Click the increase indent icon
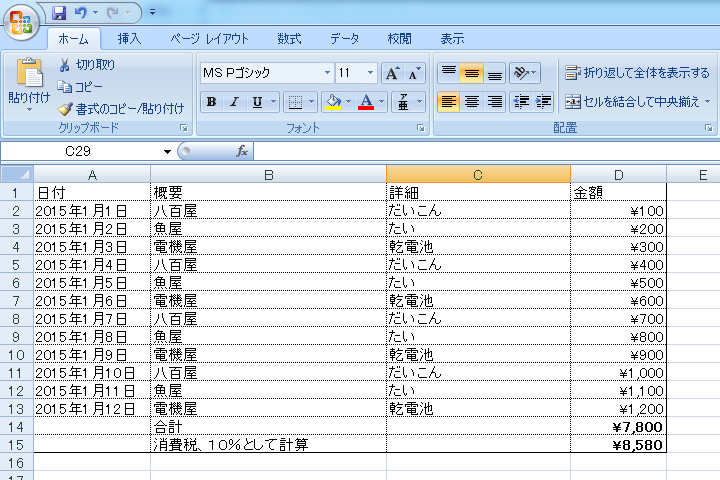Image resolution: width=720 pixels, height=480 pixels. (544, 101)
